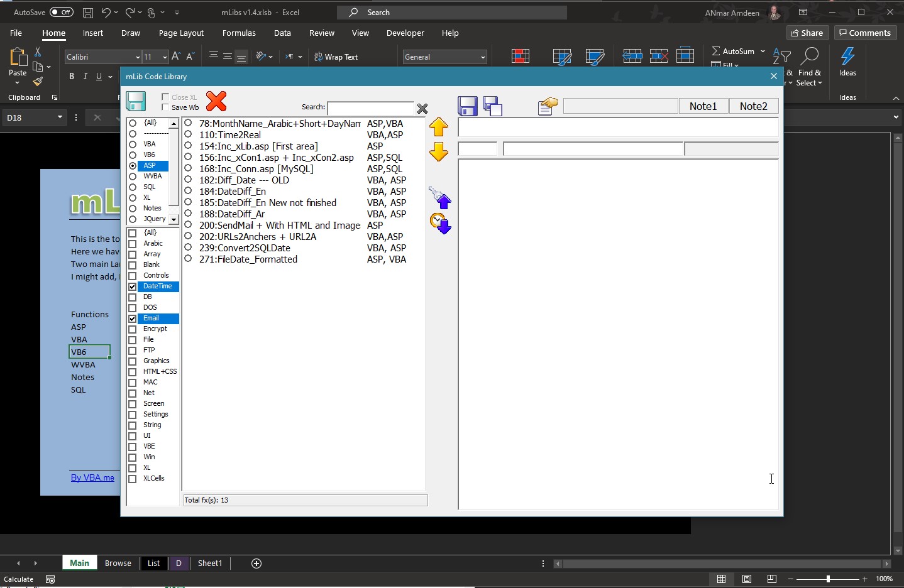Click the blue floppy disk save icon

[468, 106]
